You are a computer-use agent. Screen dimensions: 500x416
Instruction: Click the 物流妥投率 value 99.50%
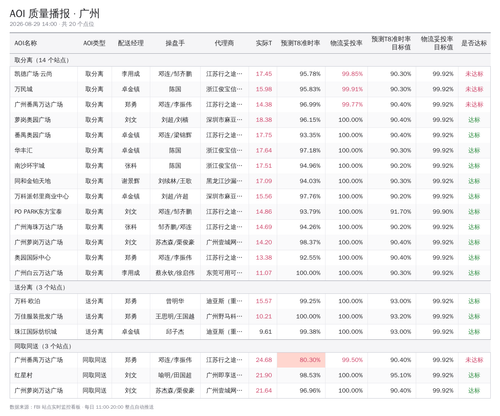[x=352, y=360]
